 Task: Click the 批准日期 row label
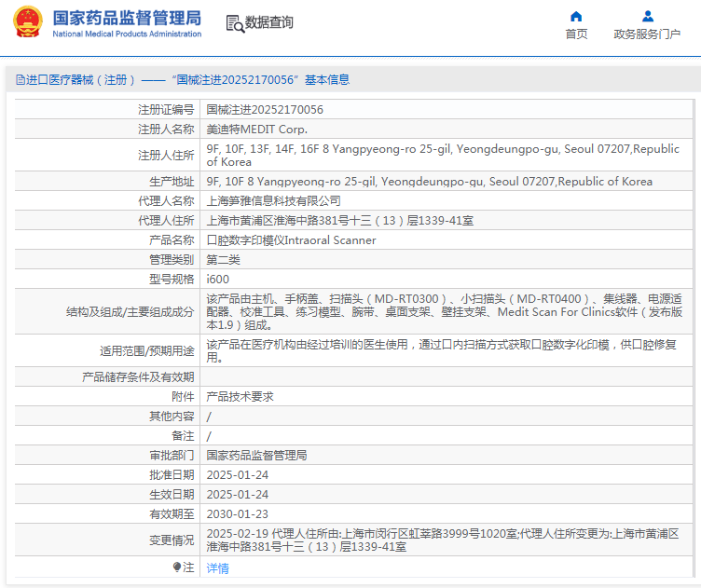coord(172,475)
